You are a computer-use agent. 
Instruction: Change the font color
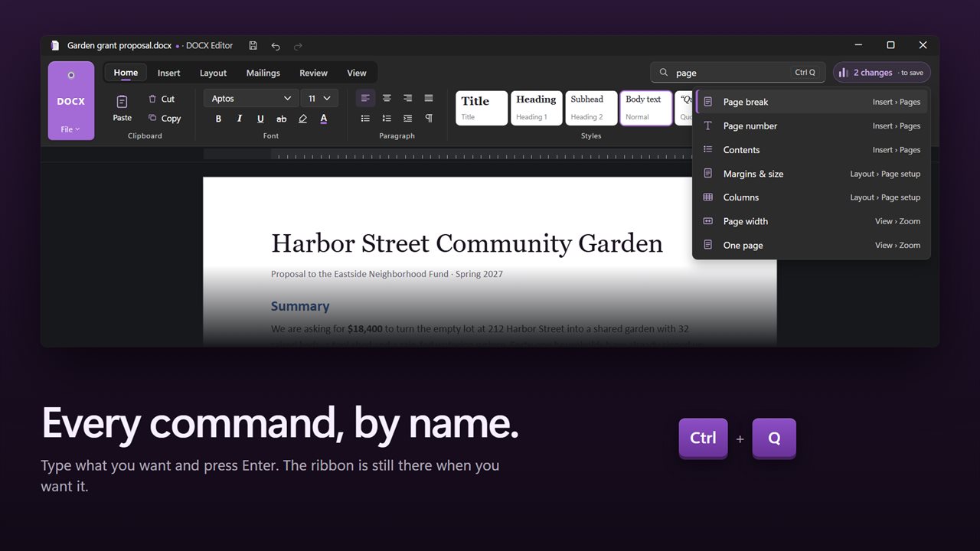click(x=324, y=119)
